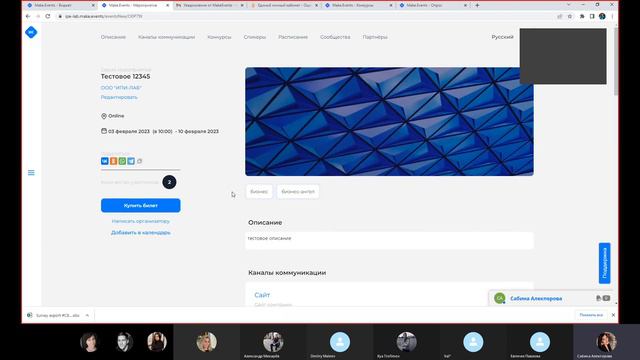Open the ООО ИПИ ЛАБ organizer link
640x360 pixels.
point(121,87)
